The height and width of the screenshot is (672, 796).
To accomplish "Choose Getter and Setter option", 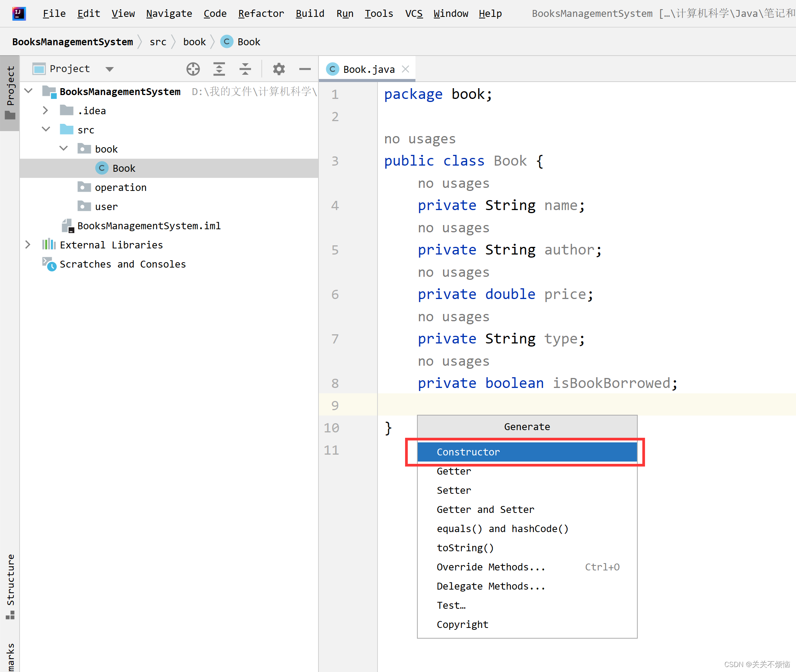I will [527, 509].
